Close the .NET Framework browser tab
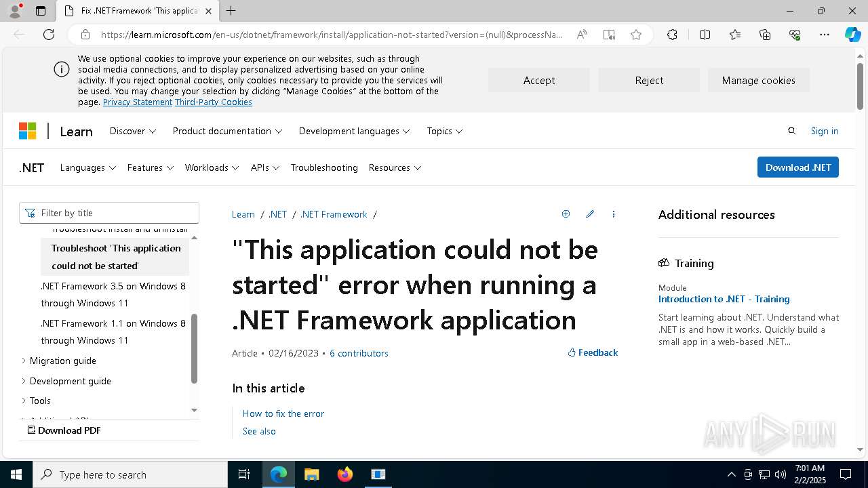Screen dimensions: 868x488 [208, 11]
